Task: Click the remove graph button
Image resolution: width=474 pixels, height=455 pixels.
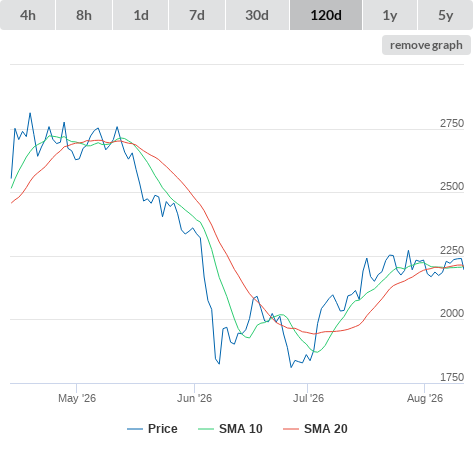Action: tap(426, 45)
